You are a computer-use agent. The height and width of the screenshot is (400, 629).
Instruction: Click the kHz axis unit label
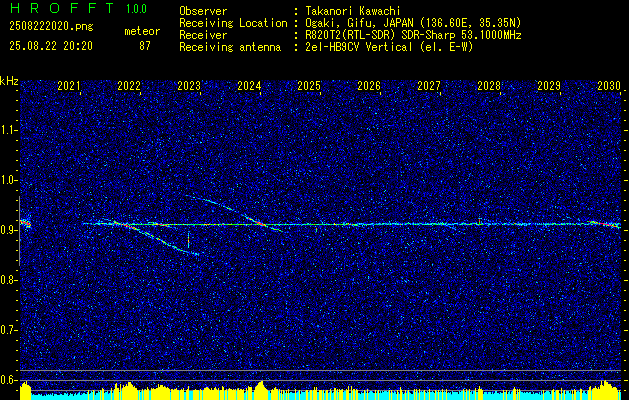click(9, 81)
